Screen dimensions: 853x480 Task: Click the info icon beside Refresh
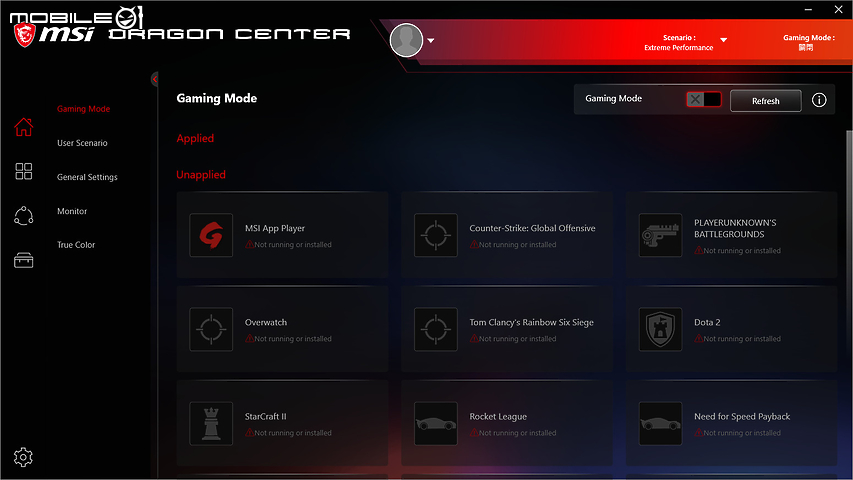click(x=819, y=100)
